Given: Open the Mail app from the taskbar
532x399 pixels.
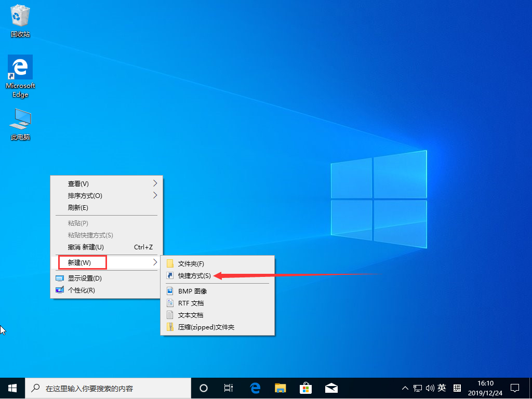Looking at the screenshot, I should pyautogui.click(x=331, y=388).
